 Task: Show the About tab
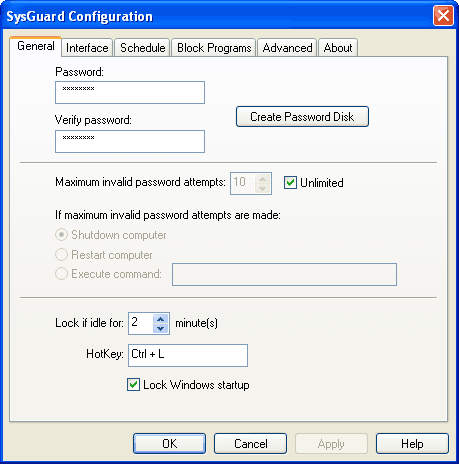pyautogui.click(x=338, y=48)
